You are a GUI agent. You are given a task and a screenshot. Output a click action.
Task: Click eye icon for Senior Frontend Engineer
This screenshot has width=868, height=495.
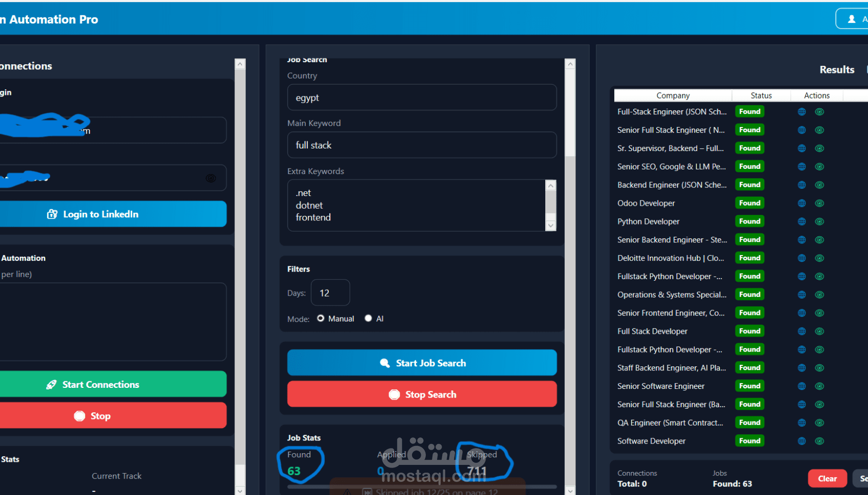819,313
